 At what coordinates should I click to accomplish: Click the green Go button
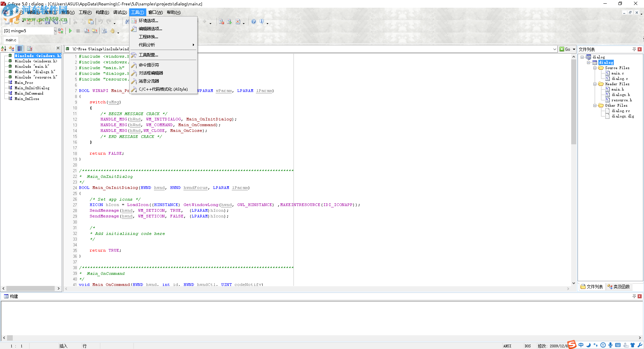(565, 49)
